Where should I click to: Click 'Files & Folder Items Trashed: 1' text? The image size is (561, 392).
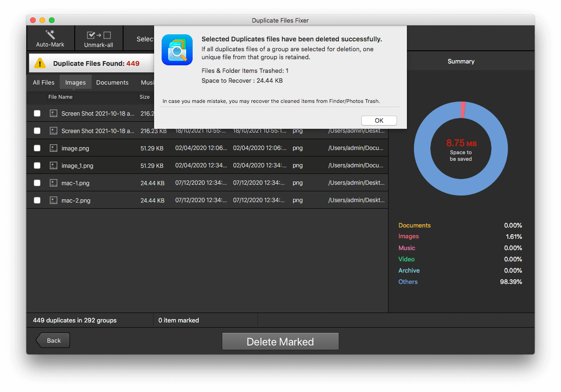[x=245, y=71]
